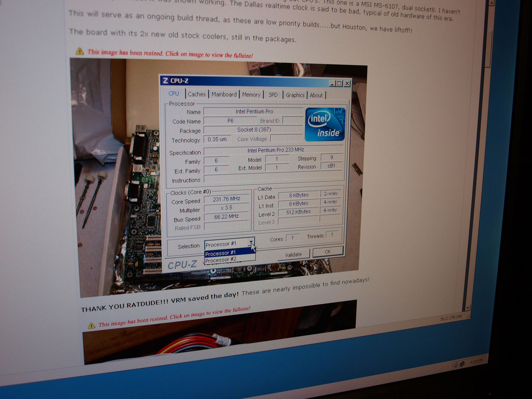Click the 4:15 PM taskbar clock
This screenshot has width=532, height=399.
476,361
